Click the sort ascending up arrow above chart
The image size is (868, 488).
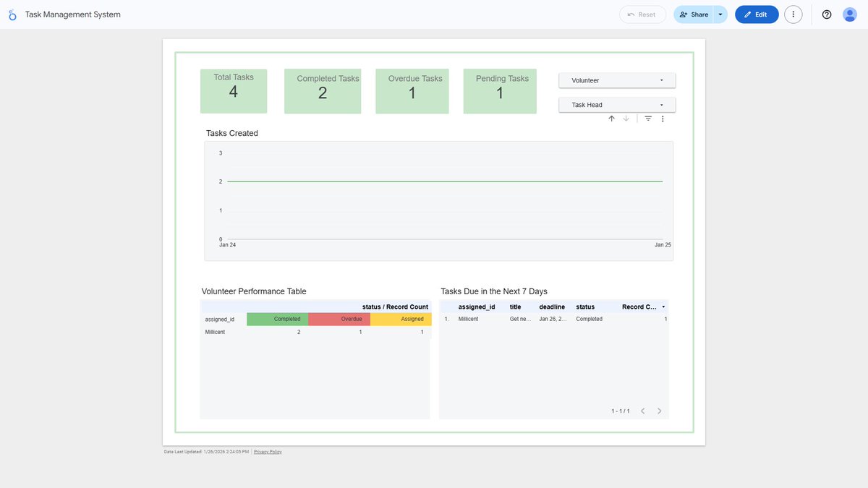[611, 119]
